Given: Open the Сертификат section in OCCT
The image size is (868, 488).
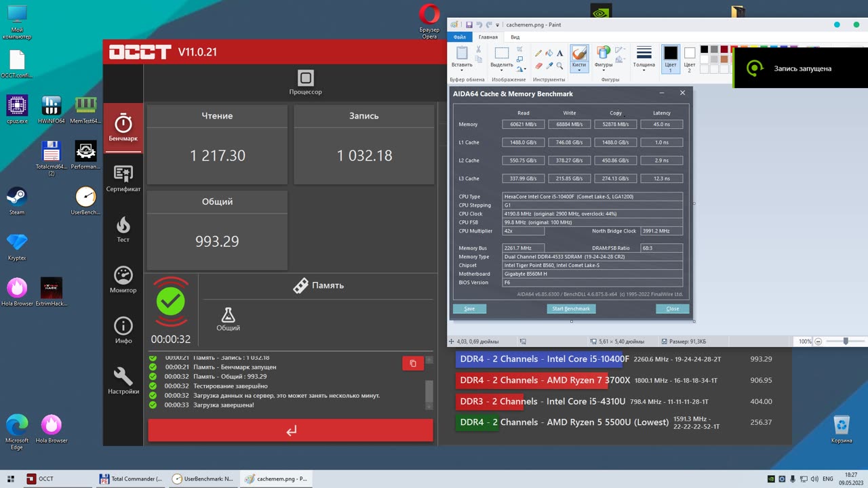Looking at the screenshot, I should pyautogui.click(x=123, y=178).
